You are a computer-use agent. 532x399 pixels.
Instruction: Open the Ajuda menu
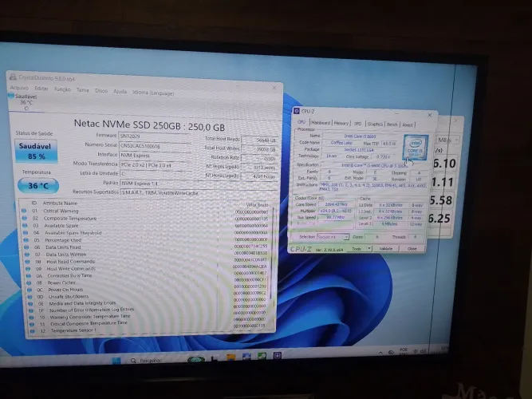pyautogui.click(x=120, y=91)
